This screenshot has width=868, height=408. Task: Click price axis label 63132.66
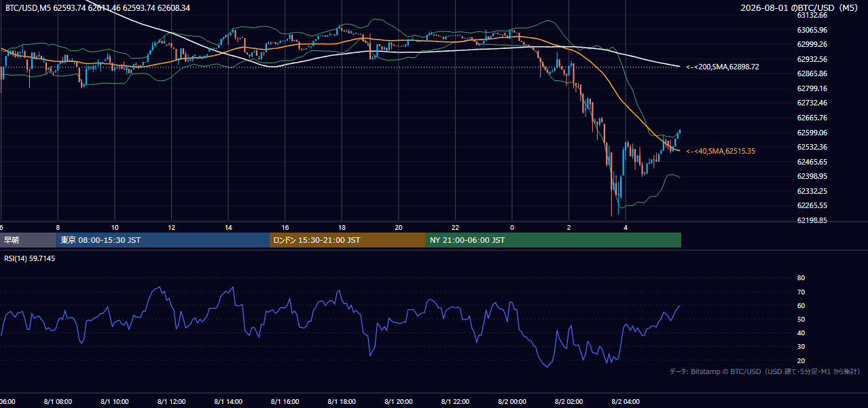coord(812,15)
